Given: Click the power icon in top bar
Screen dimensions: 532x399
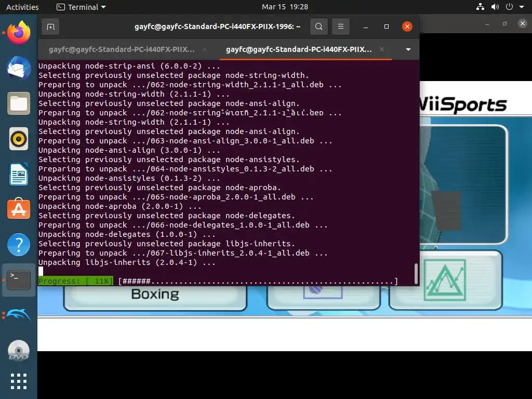Looking at the screenshot, I should coord(509,7).
